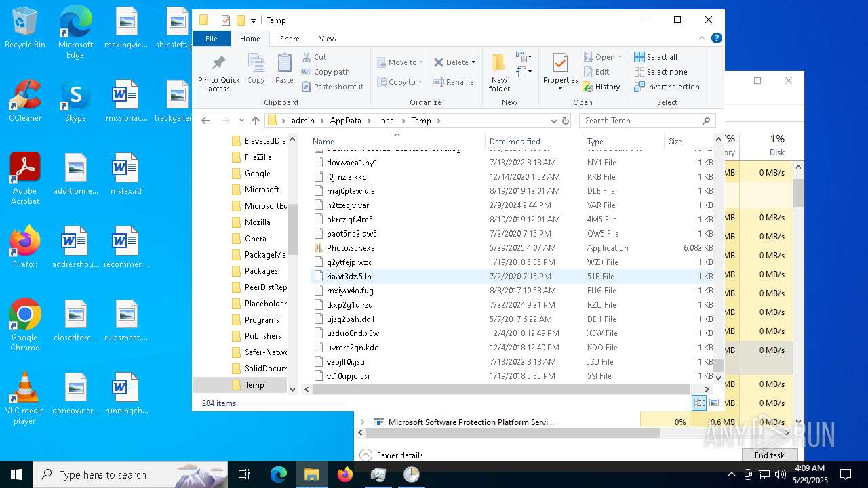This screenshot has width=868, height=488.
Task: Expand Microsoft Software Protection Platform process
Action: click(363, 422)
